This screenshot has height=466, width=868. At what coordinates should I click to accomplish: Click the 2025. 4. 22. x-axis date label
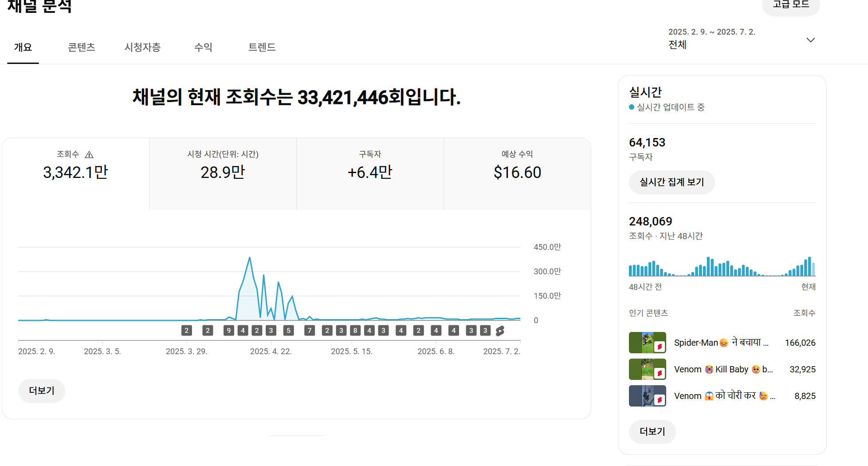coord(271,351)
